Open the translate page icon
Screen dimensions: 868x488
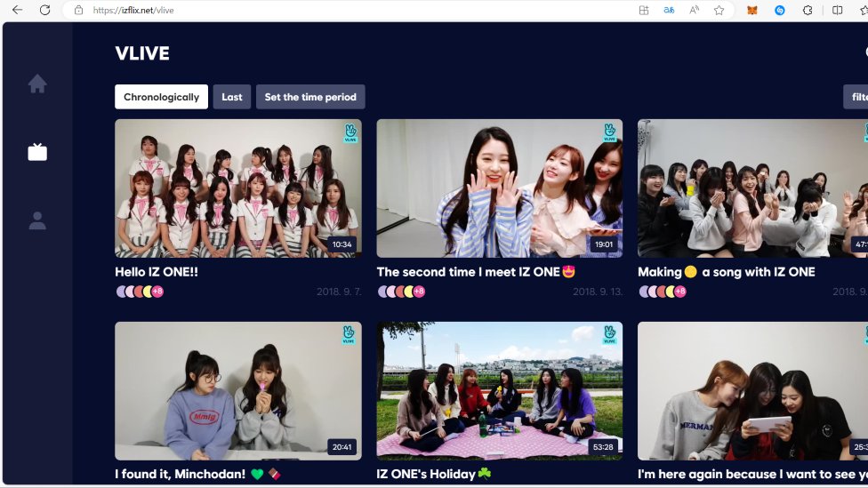click(669, 10)
